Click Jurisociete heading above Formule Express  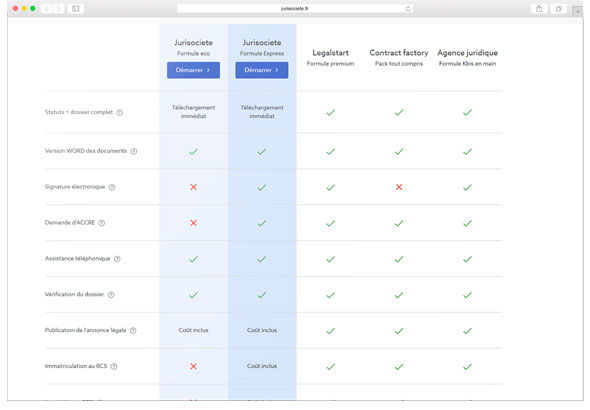262,43
